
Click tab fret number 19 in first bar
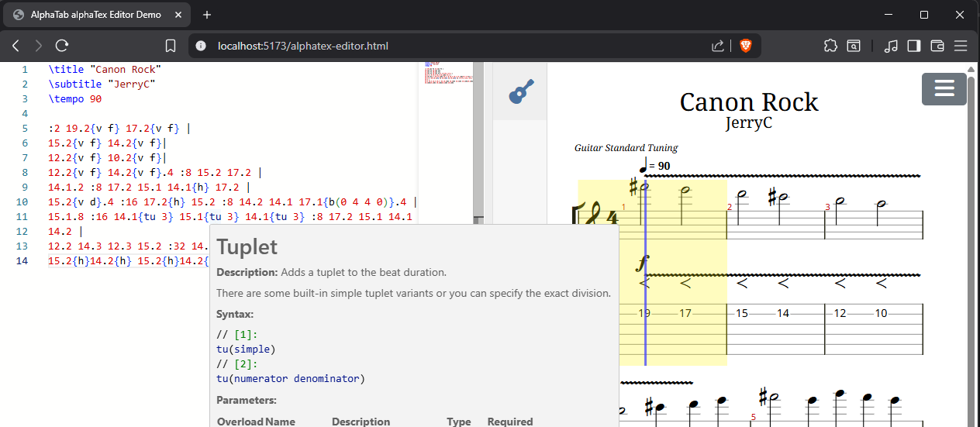click(x=644, y=314)
